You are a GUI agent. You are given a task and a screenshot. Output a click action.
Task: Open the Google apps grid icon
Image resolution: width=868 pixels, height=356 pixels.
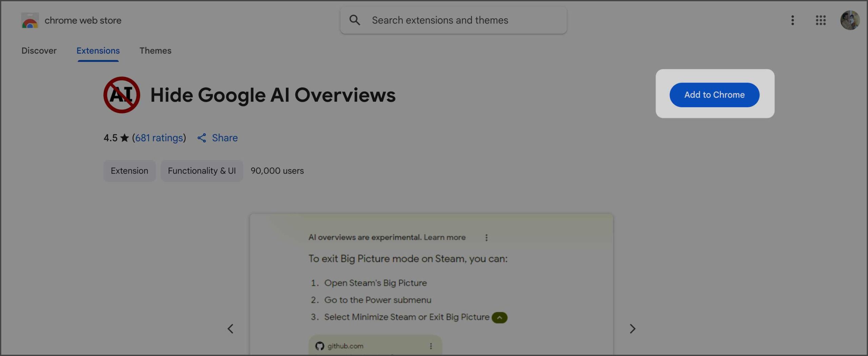tap(821, 20)
